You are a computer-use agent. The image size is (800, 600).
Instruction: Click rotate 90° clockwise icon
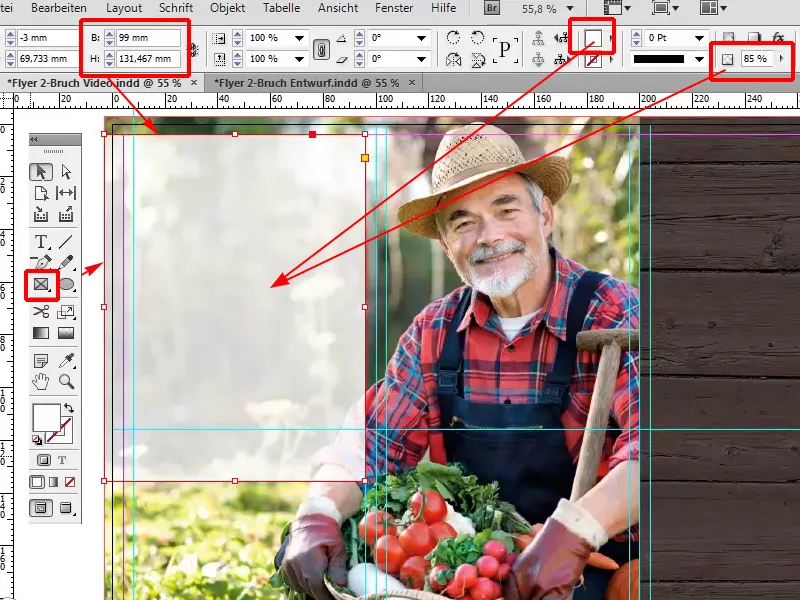pyautogui.click(x=453, y=37)
